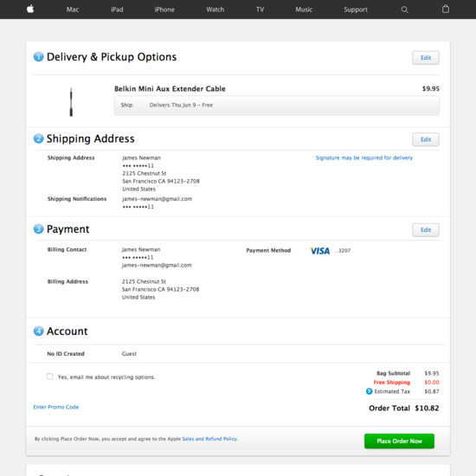Open the Mac menu

[x=73, y=10]
